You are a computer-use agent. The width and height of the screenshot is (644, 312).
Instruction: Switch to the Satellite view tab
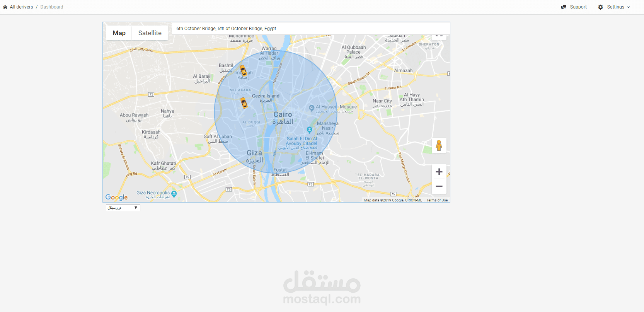pyautogui.click(x=150, y=33)
